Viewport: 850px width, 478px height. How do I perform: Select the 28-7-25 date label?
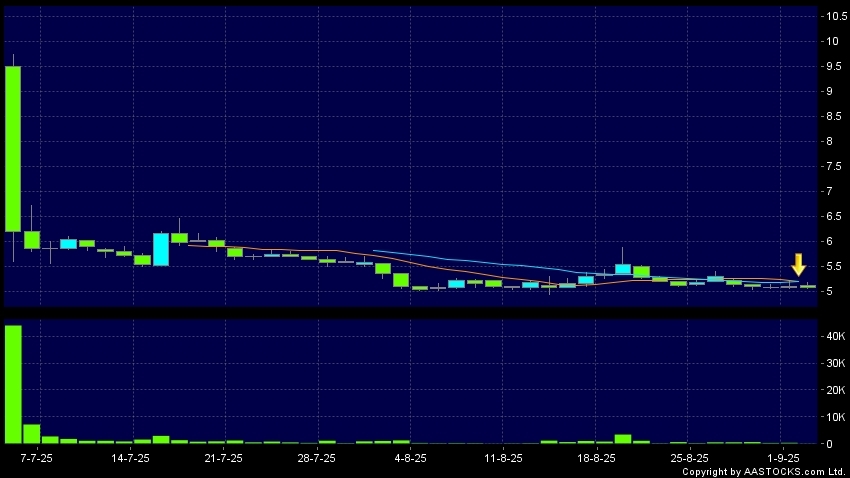pyautogui.click(x=317, y=458)
